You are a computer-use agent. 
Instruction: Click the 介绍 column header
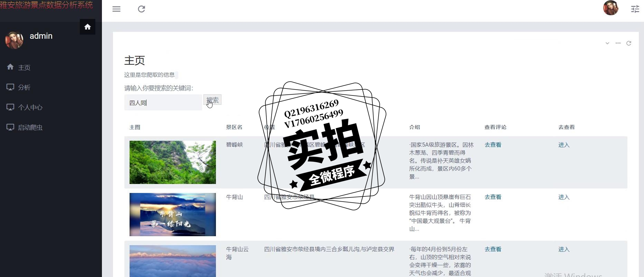tap(415, 127)
